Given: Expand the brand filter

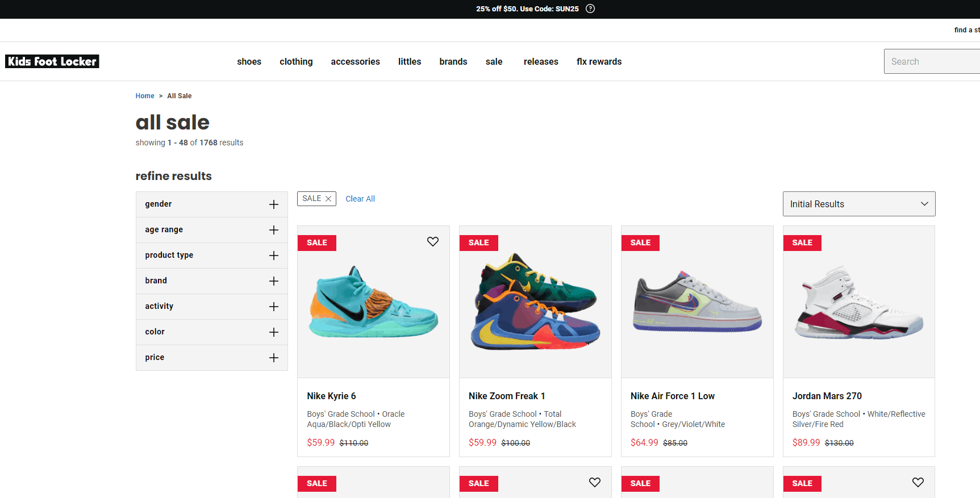Looking at the screenshot, I should click(x=212, y=281).
